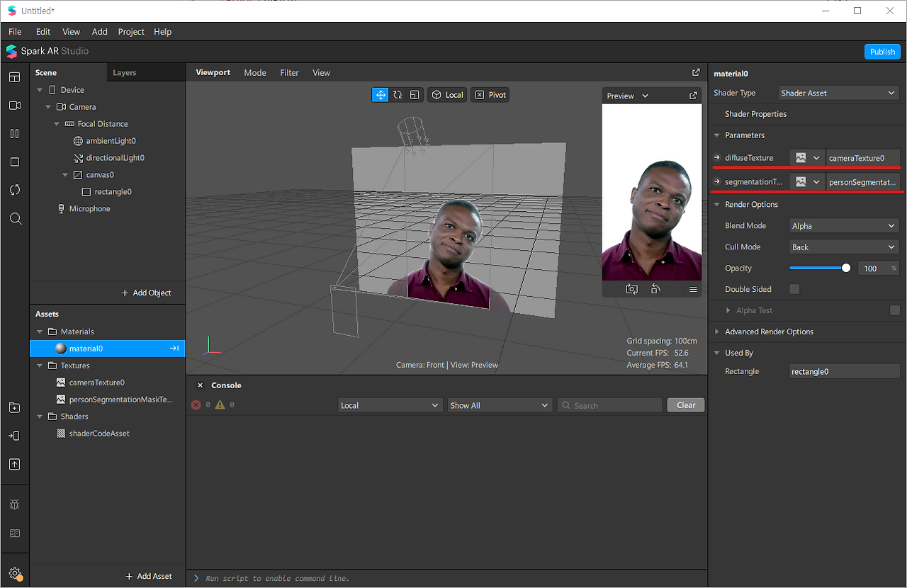Open the Project menu
Viewport: 907px width, 588px height.
[x=131, y=32]
